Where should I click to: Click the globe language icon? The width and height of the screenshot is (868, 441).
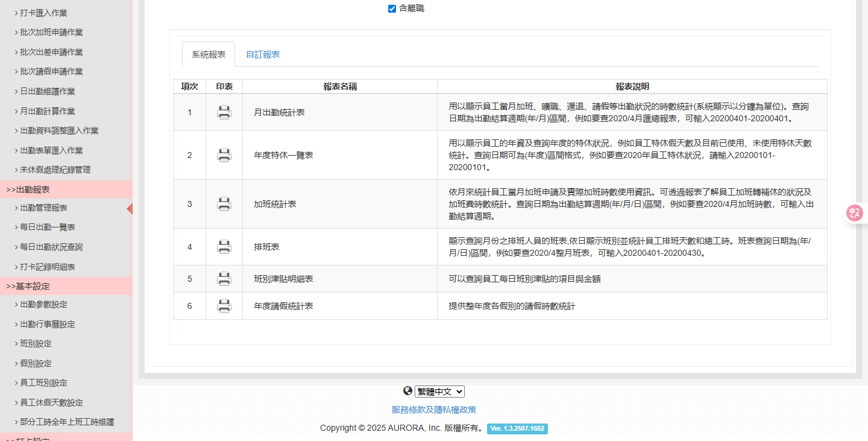click(x=408, y=391)
